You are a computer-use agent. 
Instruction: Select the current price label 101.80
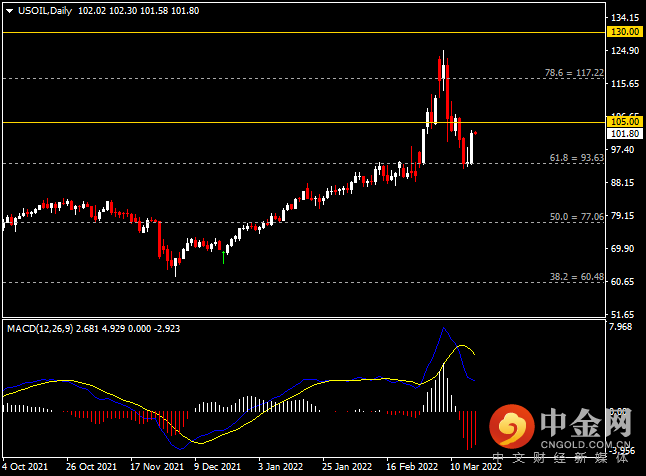click(625, 134)
